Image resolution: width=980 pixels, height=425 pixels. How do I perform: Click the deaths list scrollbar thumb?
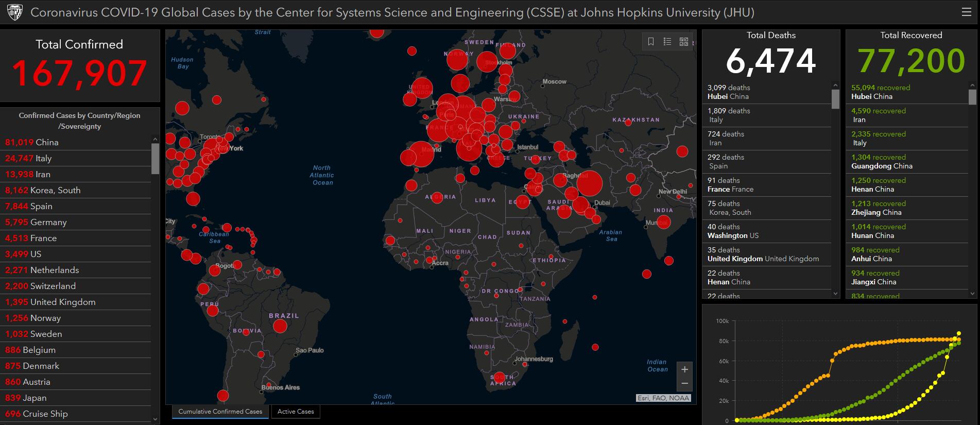pyautogui.click(x=835, y=99)
